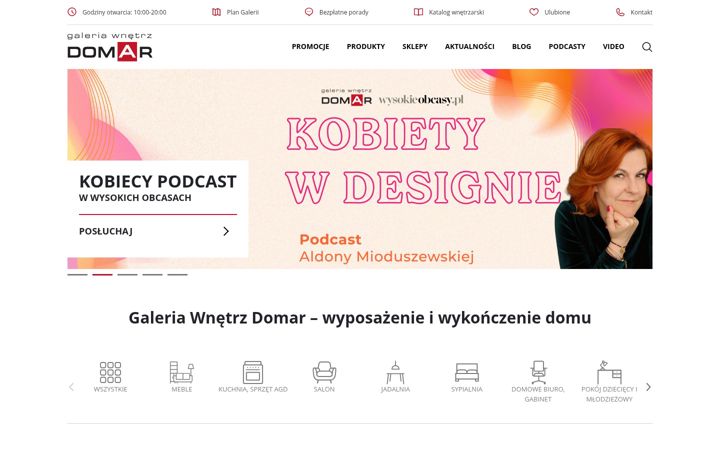
Task: Click the arrow chevron next to Posłuchaj
Action: 226,231
